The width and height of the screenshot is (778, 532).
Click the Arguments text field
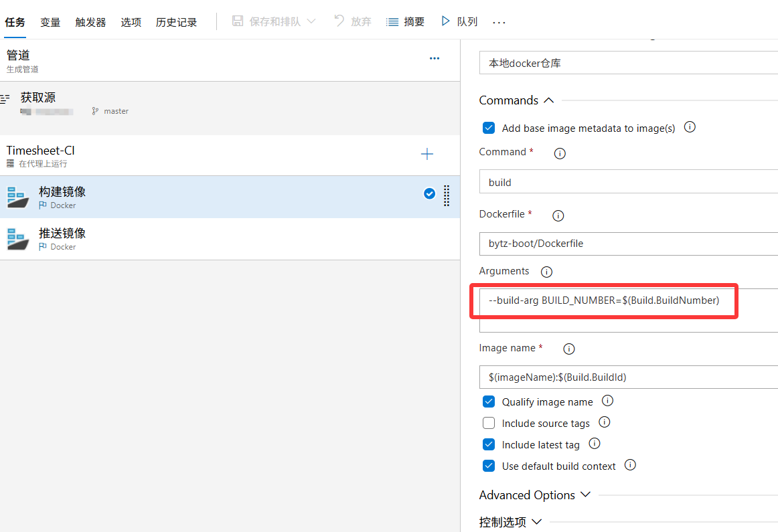628,311
